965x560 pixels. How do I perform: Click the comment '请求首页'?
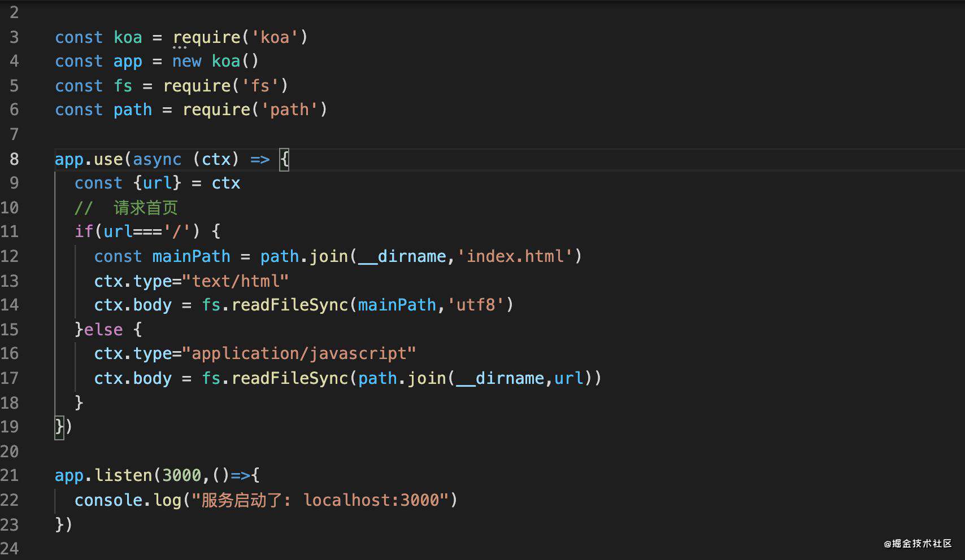click(146, 208)
